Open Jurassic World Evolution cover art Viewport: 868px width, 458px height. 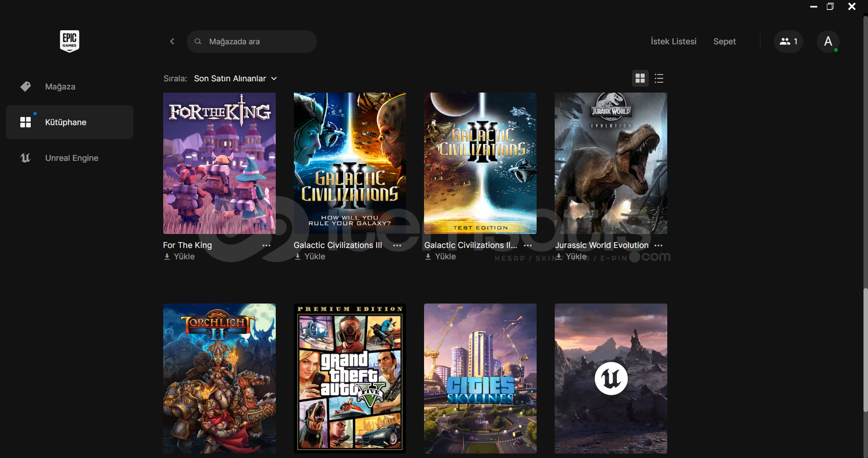point(611,163)
